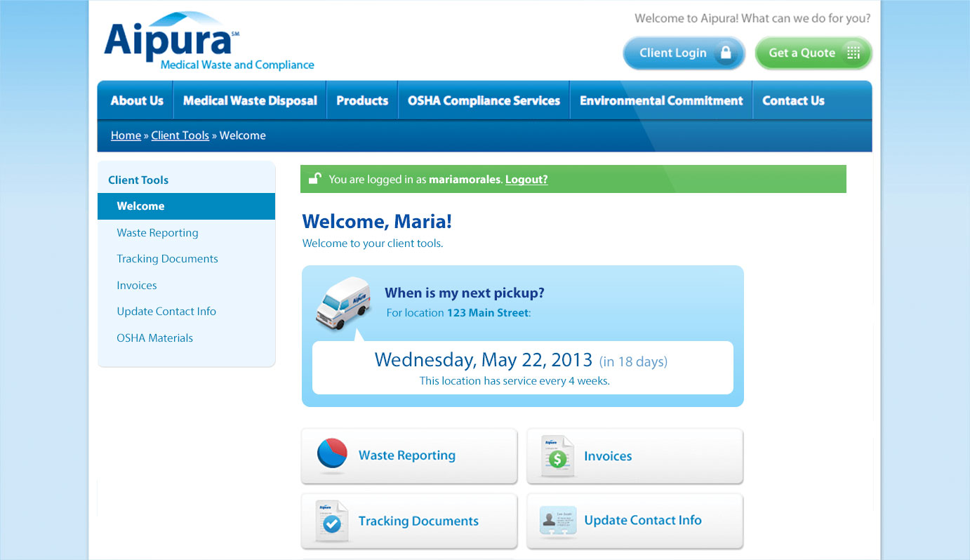Screen dimensions: 970x560
Task: Open Waste Reporting in the sidebar
Action: pyautogui.click(x=157, y=233)
